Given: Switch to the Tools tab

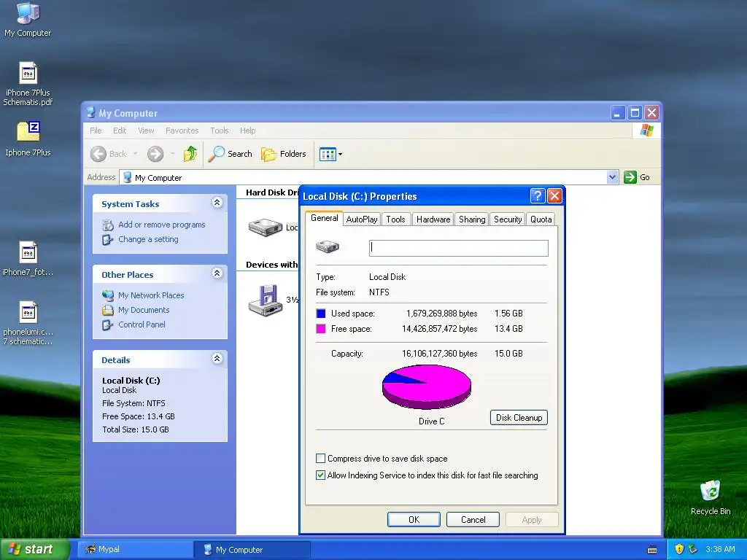Looking at the screenshot, I should pos(395,219).
